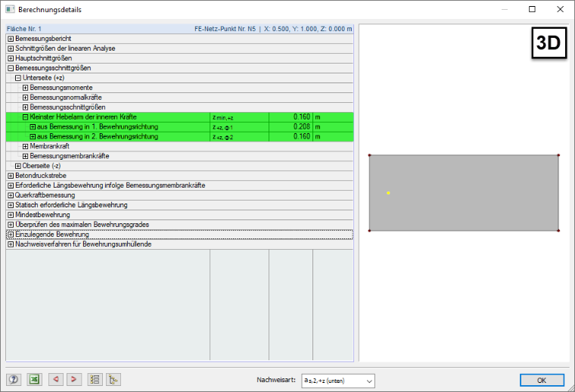
Task: Expand Bemessungsmomente node
Action: point(25,88)
